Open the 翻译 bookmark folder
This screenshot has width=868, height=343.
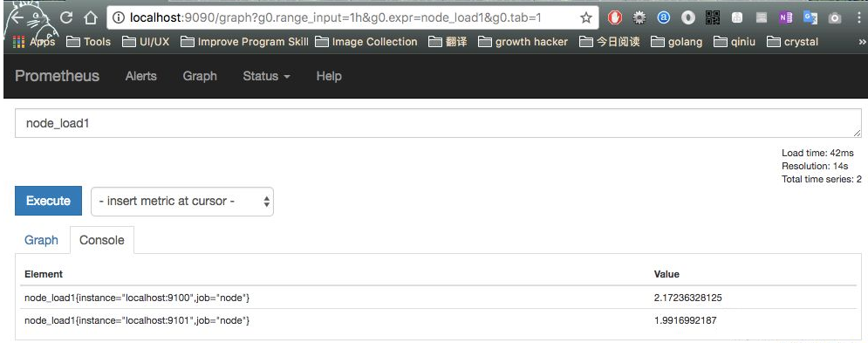[448, 42]
